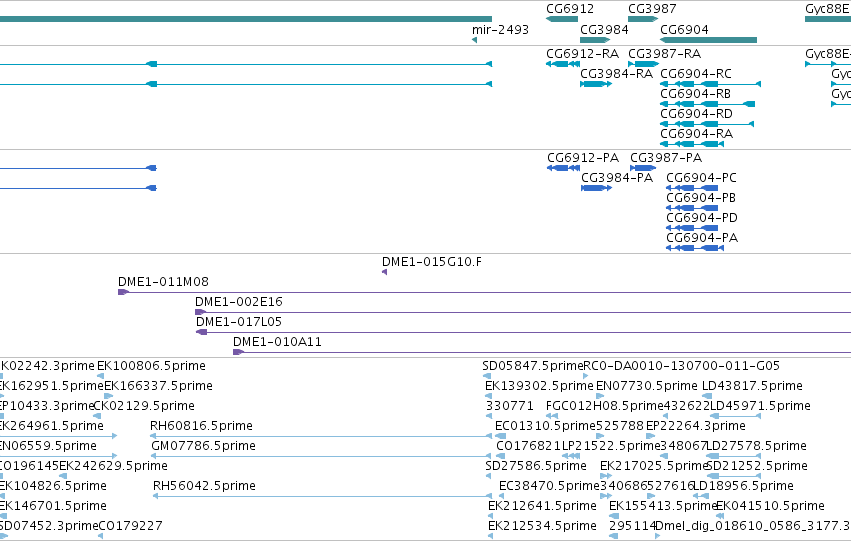Viewport: 851px width, 541px height.
Task: Open the CO179227 EST label
Action: point(130,526)
